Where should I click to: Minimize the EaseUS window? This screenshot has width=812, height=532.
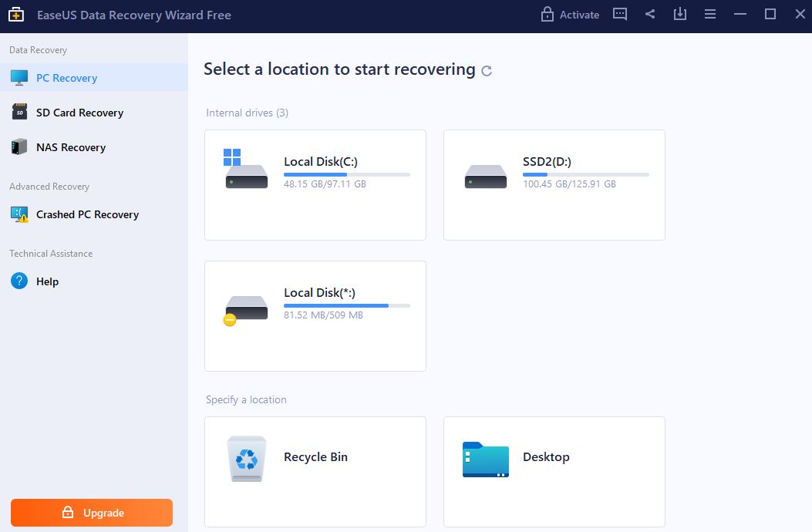tap(740, 15)
